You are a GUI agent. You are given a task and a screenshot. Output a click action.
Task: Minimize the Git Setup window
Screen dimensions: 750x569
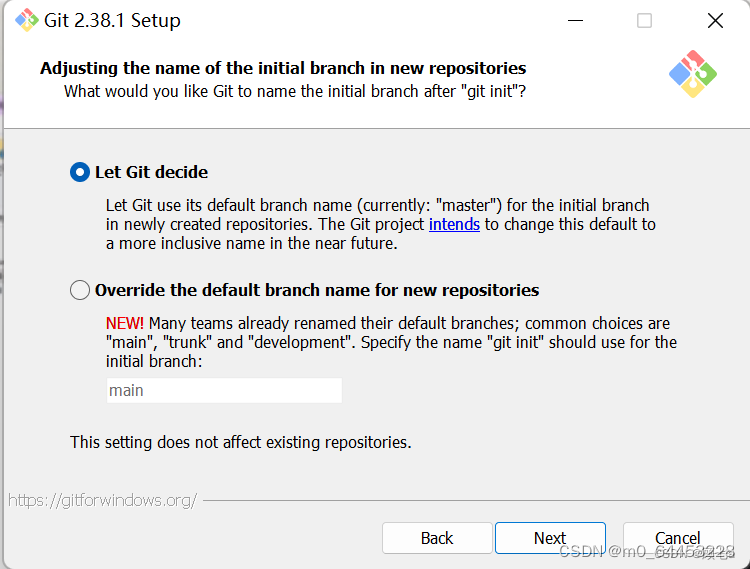[x=575, y=21]
